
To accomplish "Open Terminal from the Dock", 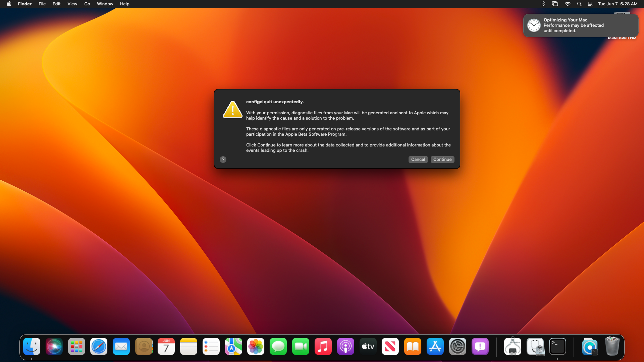I will (557, 347).
